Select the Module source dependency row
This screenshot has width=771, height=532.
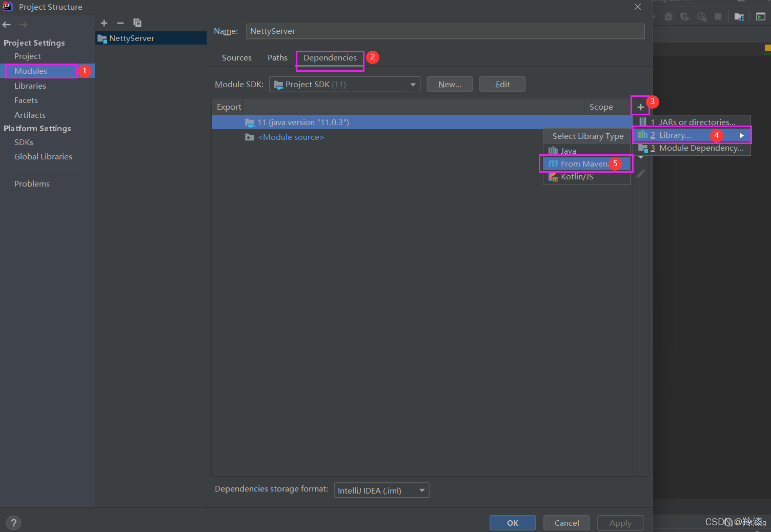(x=422, y=137)
